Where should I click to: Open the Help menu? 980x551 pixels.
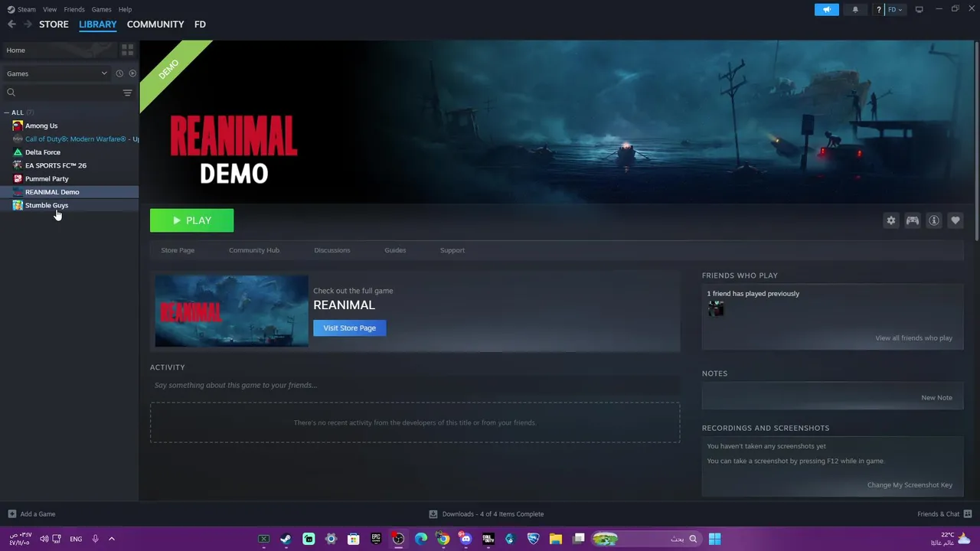coord(125,9)
